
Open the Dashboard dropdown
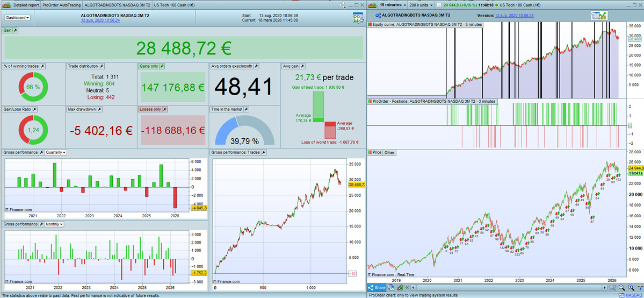(x=17, y=18)
